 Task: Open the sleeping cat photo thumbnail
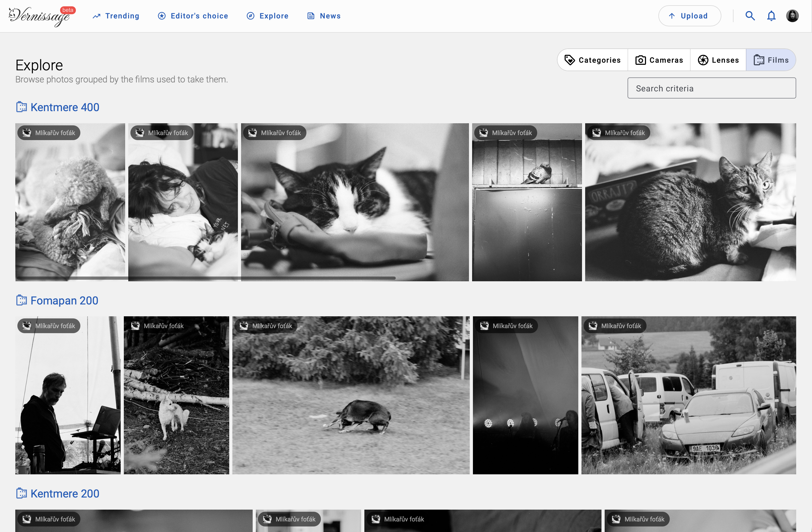[355, 202]
